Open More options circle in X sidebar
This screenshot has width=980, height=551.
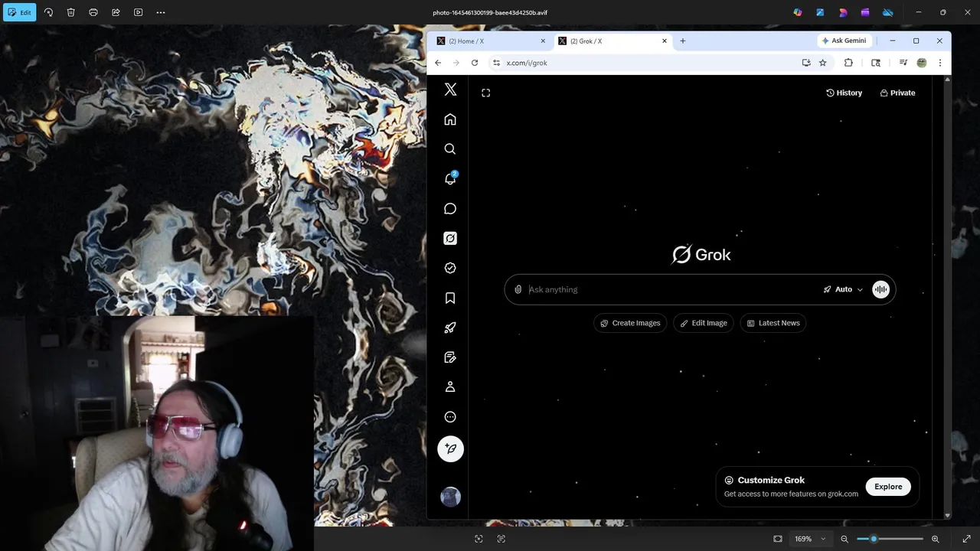tap(450, 417)
